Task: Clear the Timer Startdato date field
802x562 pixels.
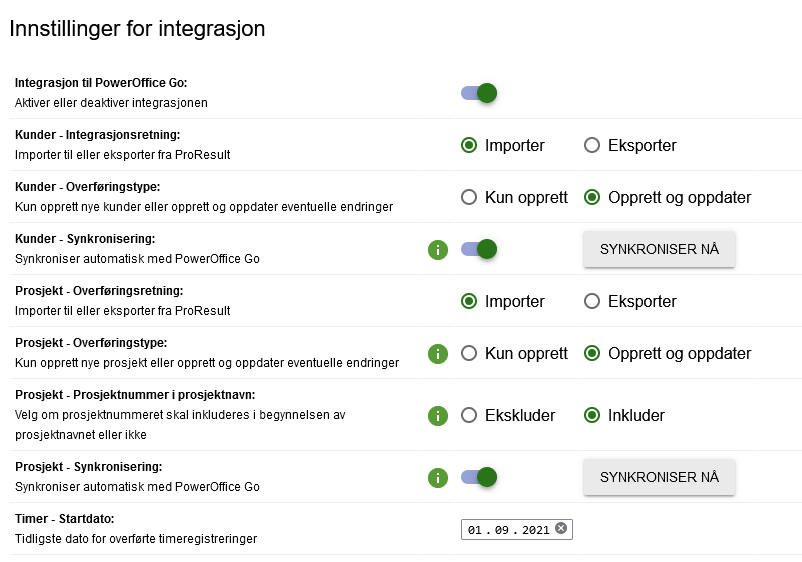Action: tap(561, 528)
